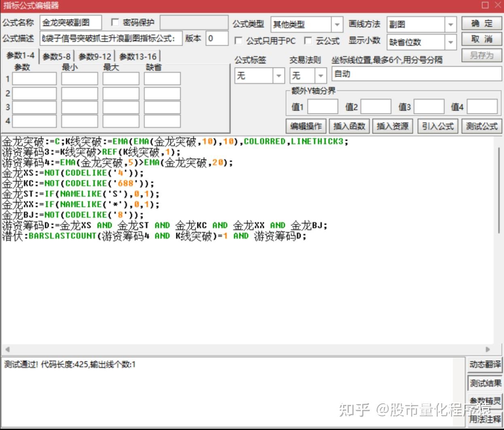Toggle the 云公式 checkbox
Screen dimensions: 504x430
pyautogui.click(x=308, y=41)
